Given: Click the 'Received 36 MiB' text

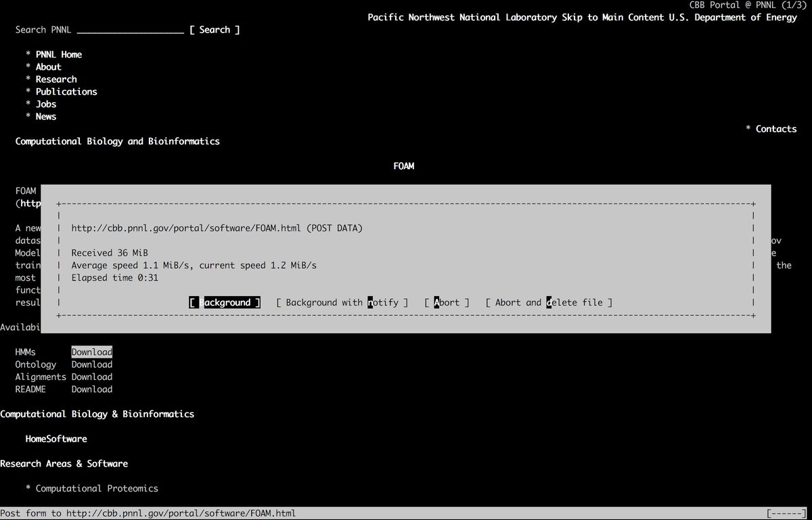Looking at the screenshot, I should point(110,253).
